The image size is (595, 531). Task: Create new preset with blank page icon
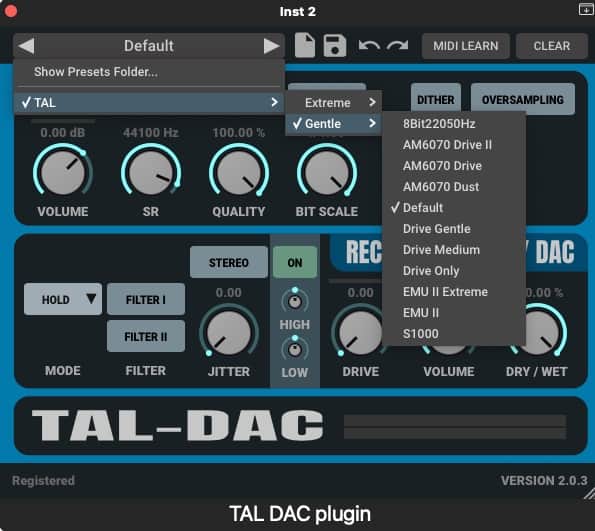305,46
